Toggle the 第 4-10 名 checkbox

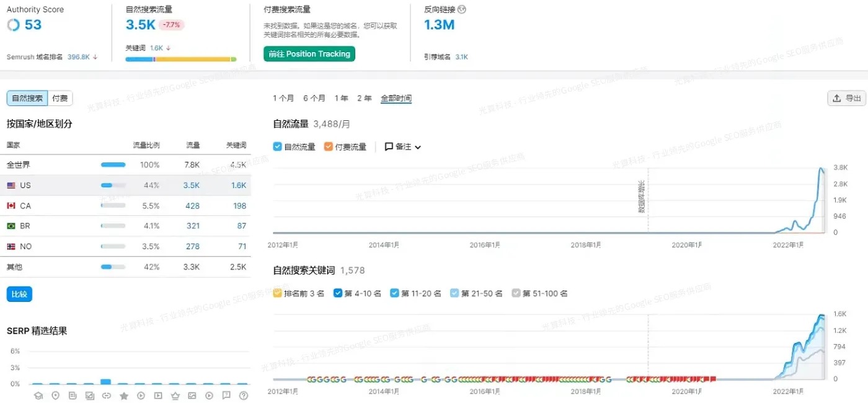click(x=338, y=293)
